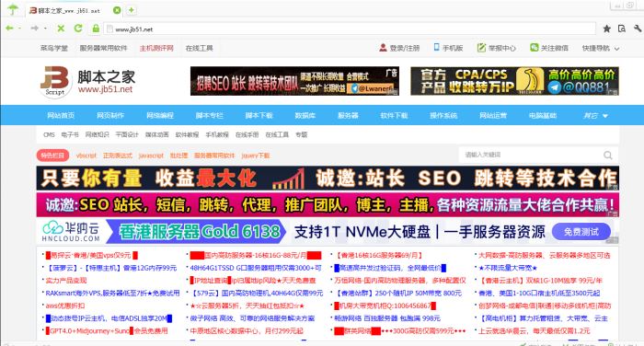Viewport: 644px width, 346px height.
Task: Open 网站首页 in the blue navbar
Action: point(61,115)
